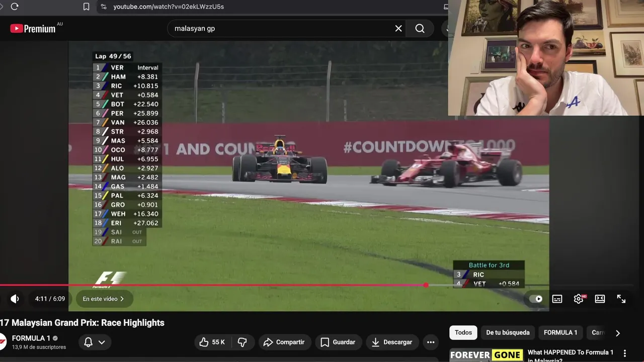Screen dimensions: 644x362
Task: Select 'De tu búsqueda' filter chip
Action: pos(508,332)
